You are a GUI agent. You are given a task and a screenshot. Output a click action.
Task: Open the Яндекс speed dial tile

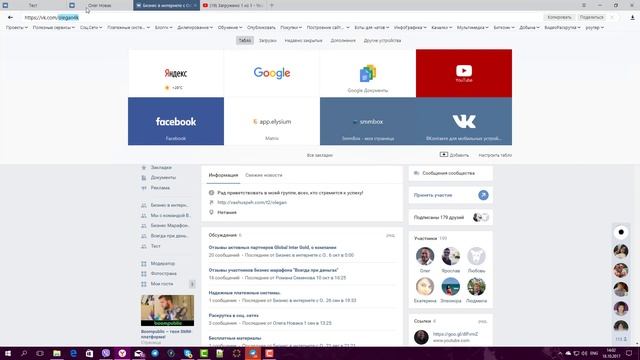coord(176,73)
